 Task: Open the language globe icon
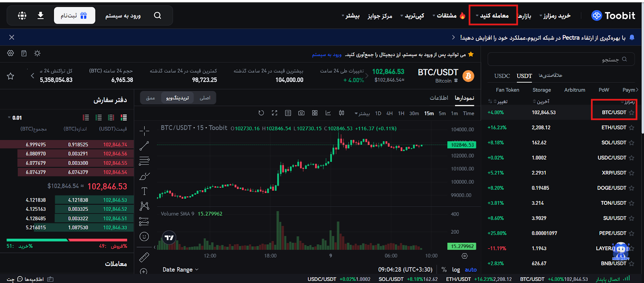(x=22, y=15)
